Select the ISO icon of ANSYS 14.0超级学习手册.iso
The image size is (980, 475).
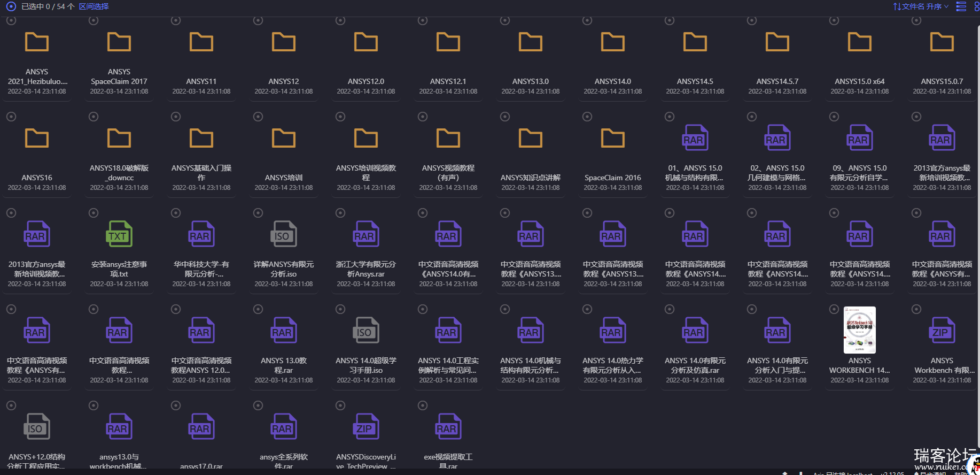point(366,330)
